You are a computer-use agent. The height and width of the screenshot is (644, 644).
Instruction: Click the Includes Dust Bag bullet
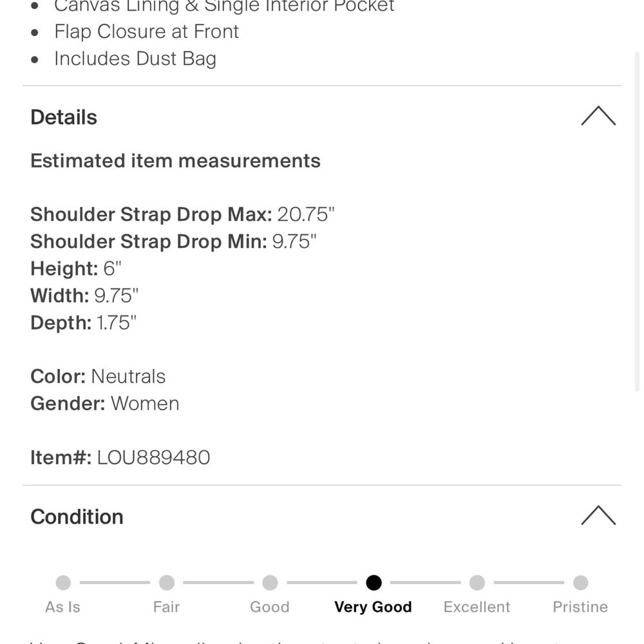(x=135, y=59)
